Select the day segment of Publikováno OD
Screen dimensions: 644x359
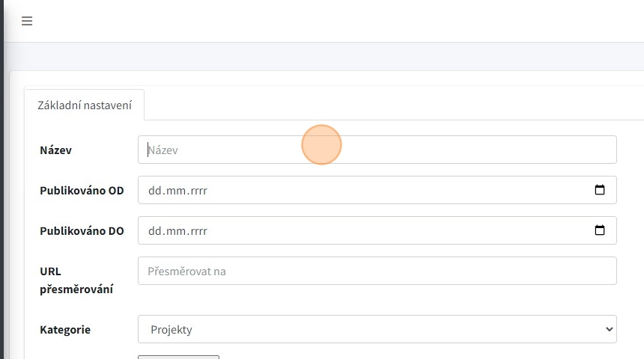(x=154, y=191)
